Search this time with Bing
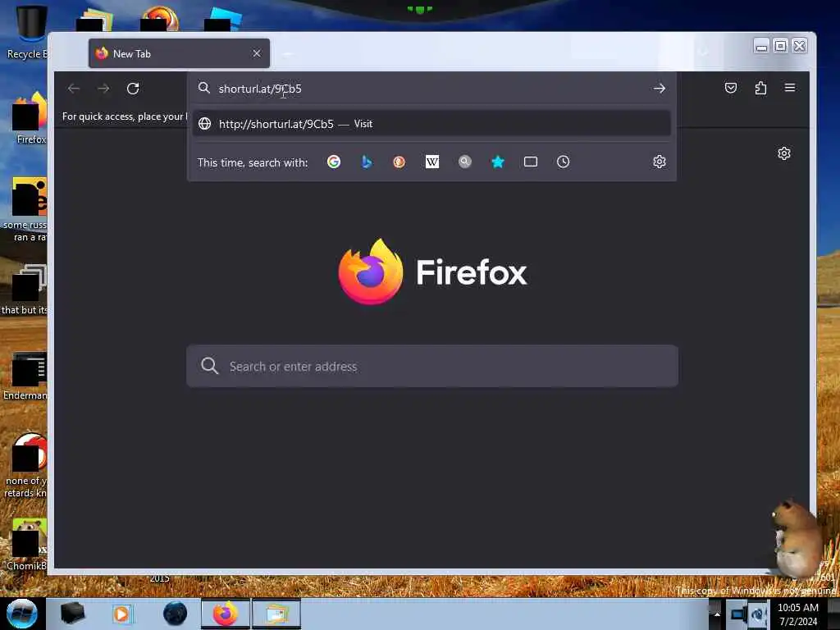 [367, 162]
